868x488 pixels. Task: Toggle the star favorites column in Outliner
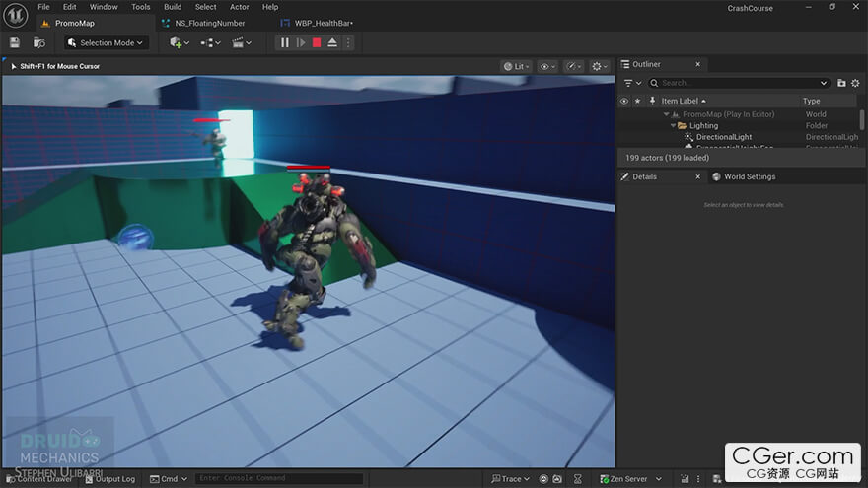637,101
